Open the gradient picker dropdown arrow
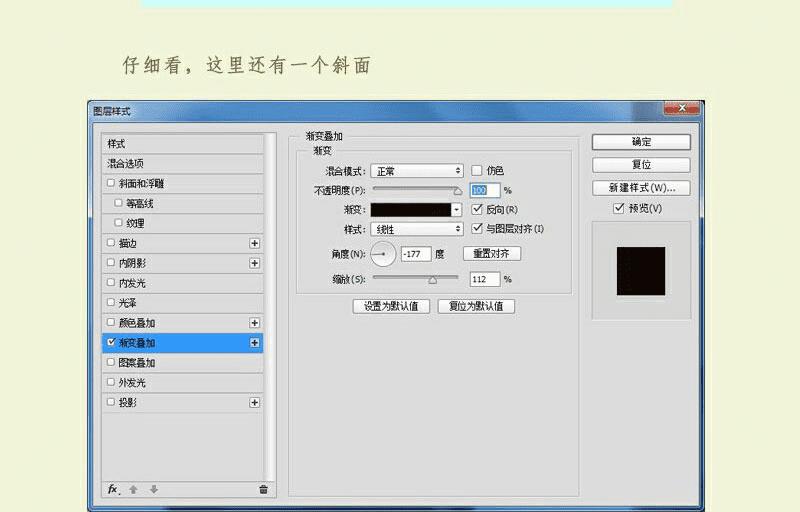Image resolution: width=800 pixels, height=512 pixels. pyautogui.click(x=457, y=210)
